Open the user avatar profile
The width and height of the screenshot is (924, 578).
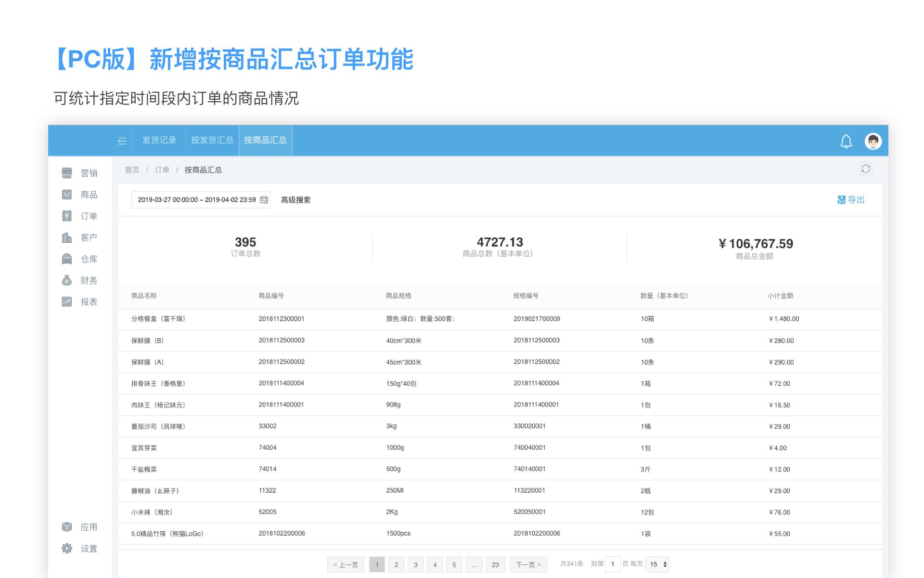click(x=873, y=141)
